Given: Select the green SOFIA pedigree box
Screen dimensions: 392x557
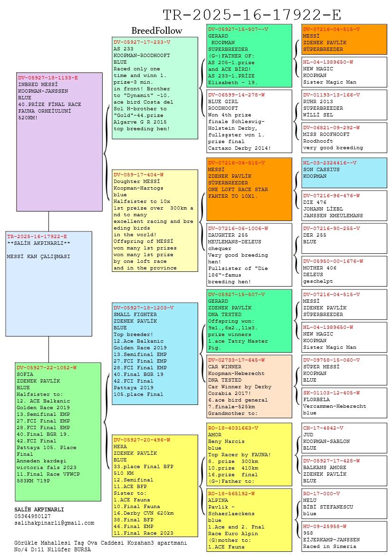Looking at the screenshot, I should [x=58, y=432].
